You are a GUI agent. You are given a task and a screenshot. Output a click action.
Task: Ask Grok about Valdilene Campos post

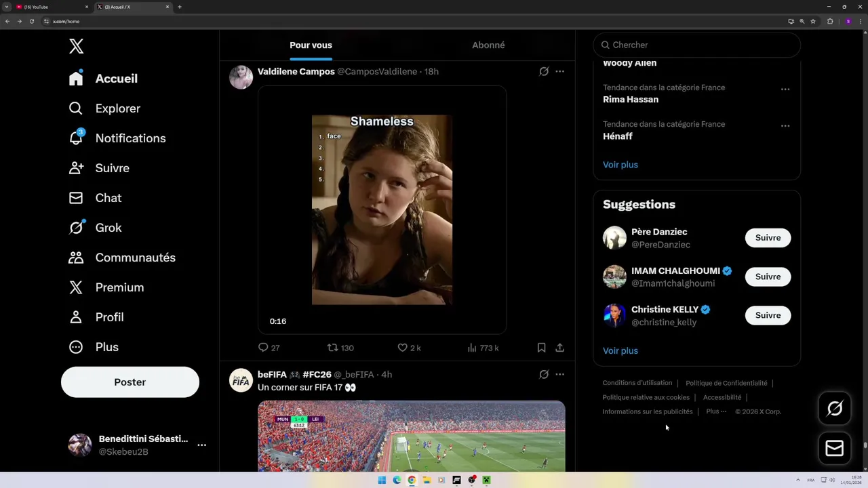pos(544,71)
